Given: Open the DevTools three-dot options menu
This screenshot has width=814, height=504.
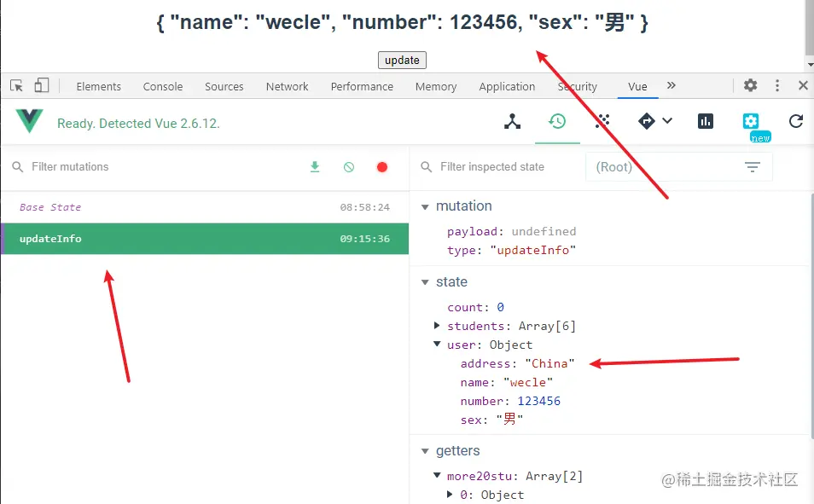Looking at the screenshot, I should point(777,85).
